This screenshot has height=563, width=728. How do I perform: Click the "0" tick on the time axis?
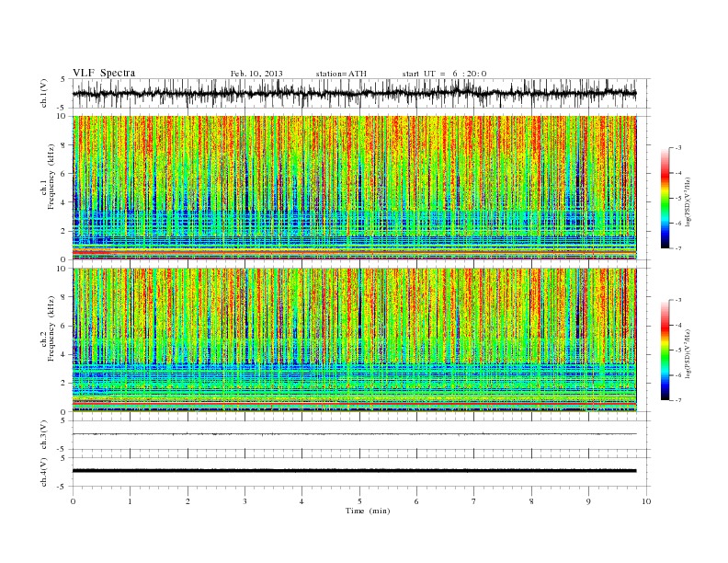click(73, 501)
